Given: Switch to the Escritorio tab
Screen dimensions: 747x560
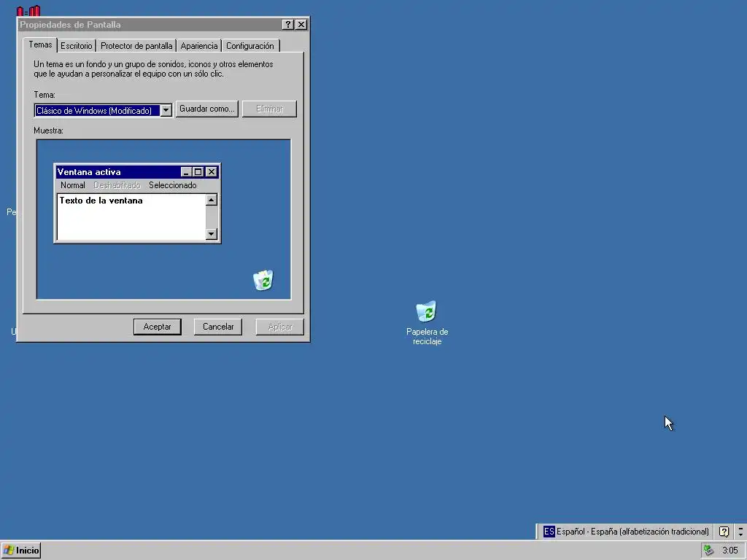Looking at the screenshot, I should click(x=76, y=46).
